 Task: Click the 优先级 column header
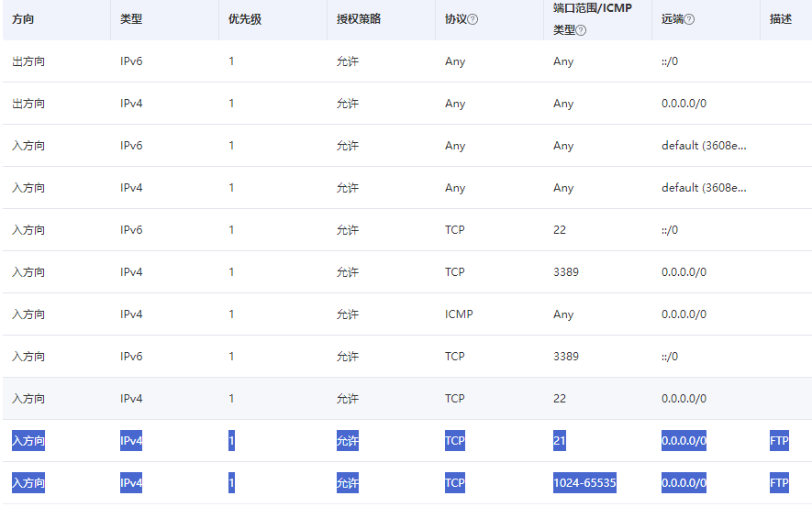coord(245,19)
